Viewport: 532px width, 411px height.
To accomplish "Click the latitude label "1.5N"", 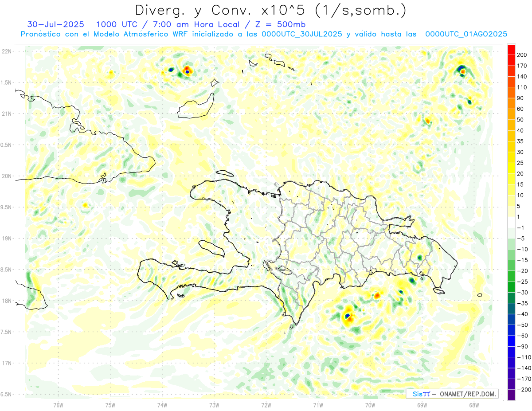I will pyautogui.click(x=7, y=82).
